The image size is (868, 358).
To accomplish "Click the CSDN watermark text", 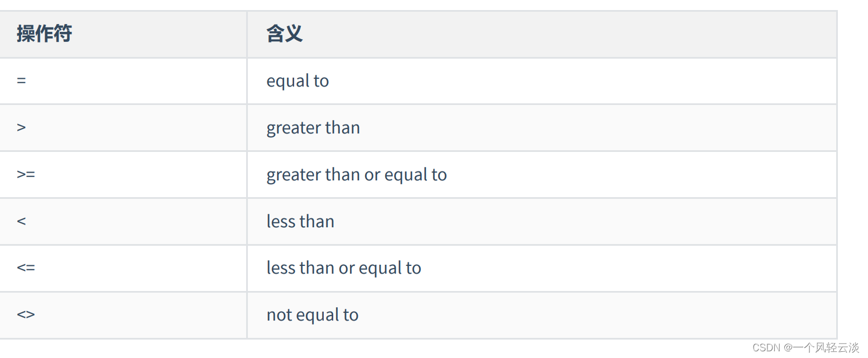I will click(x=766, y=348).
